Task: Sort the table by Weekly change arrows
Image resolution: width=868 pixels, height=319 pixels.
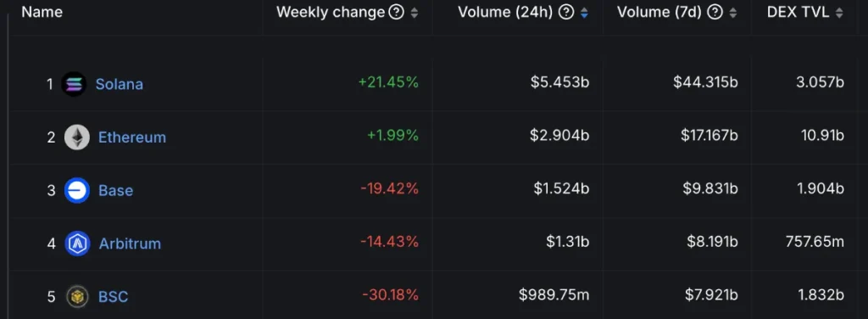Action: (x=414, y=13)
